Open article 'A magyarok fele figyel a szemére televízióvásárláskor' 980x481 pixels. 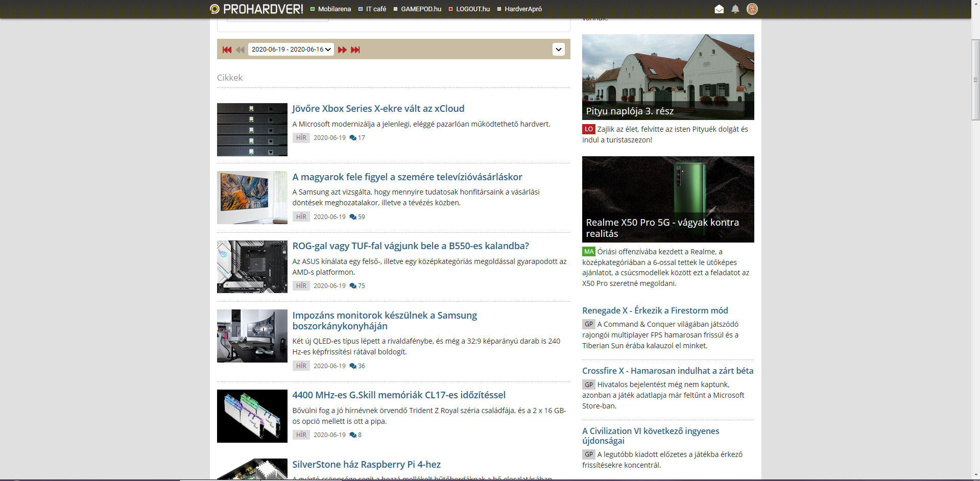coord(407,177)
